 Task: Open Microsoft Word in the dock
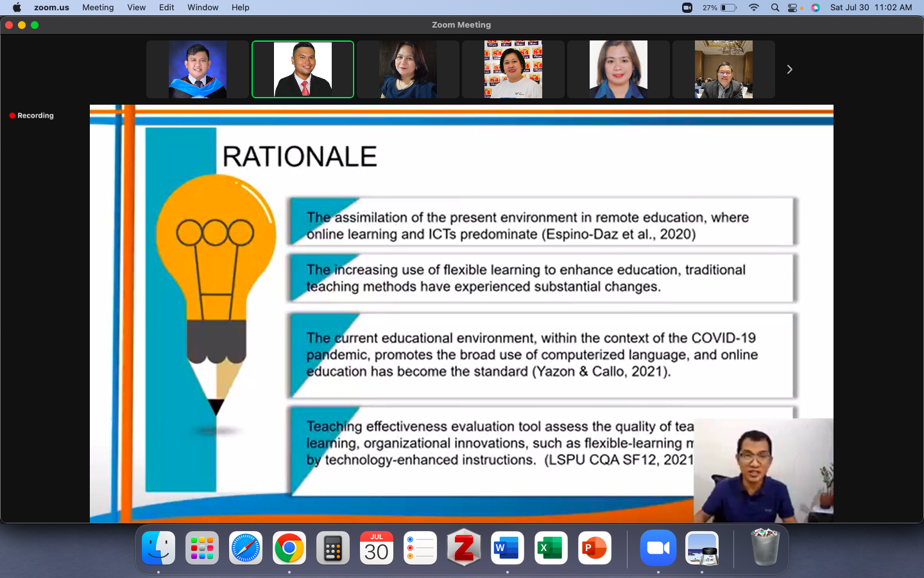click(x=508, y=548)
